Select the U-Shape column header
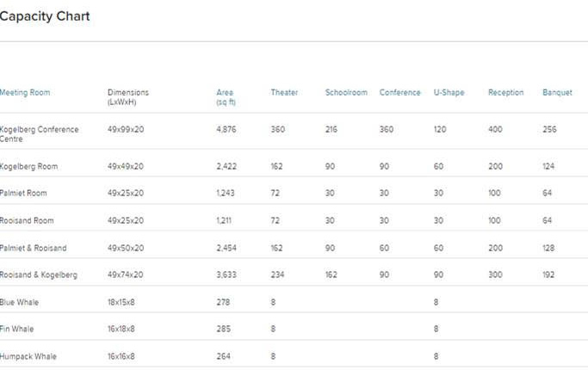 pyautogui.click(x=449, y=93)
